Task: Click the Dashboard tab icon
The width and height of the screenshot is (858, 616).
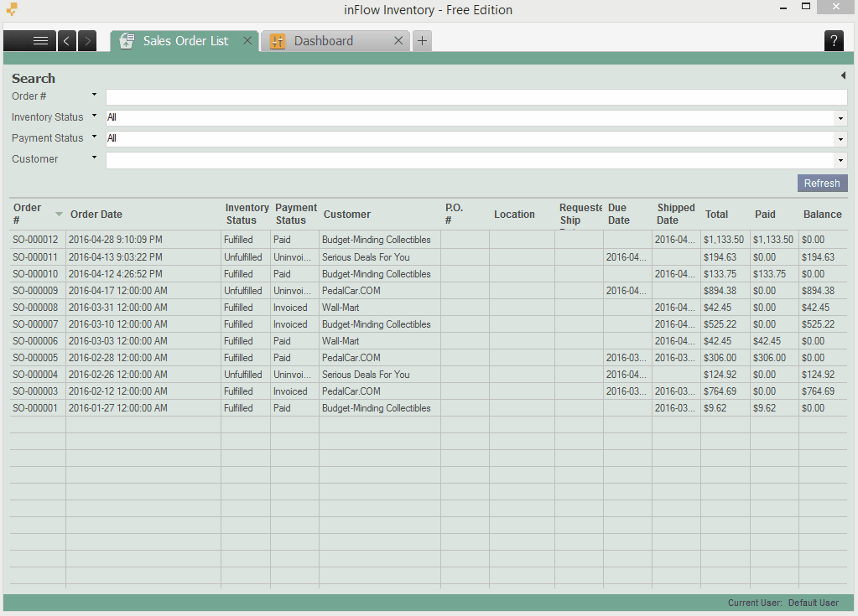Action: click(278, 41)
